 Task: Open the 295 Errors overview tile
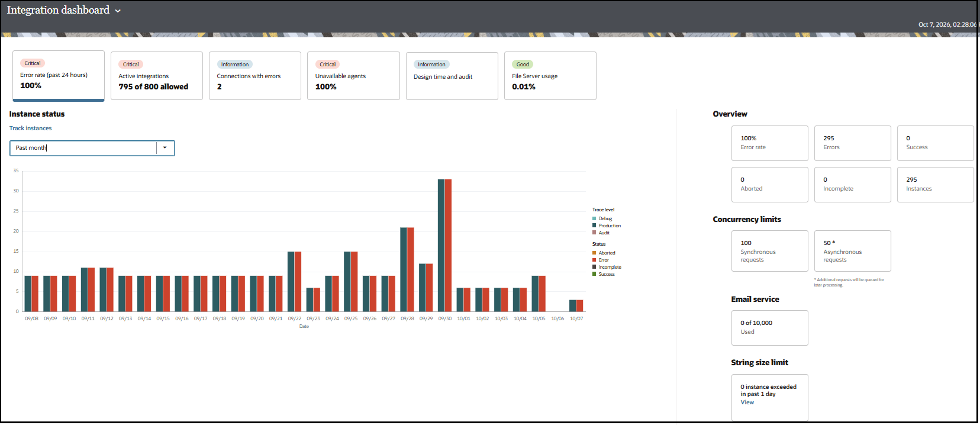tap(853, 143)
